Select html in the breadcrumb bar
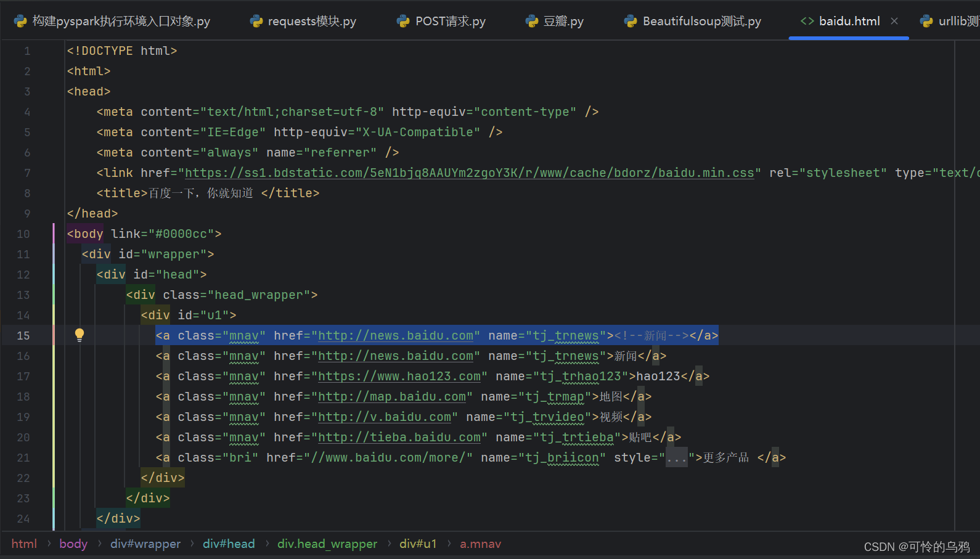980x559 pixels. coord(24,544)
